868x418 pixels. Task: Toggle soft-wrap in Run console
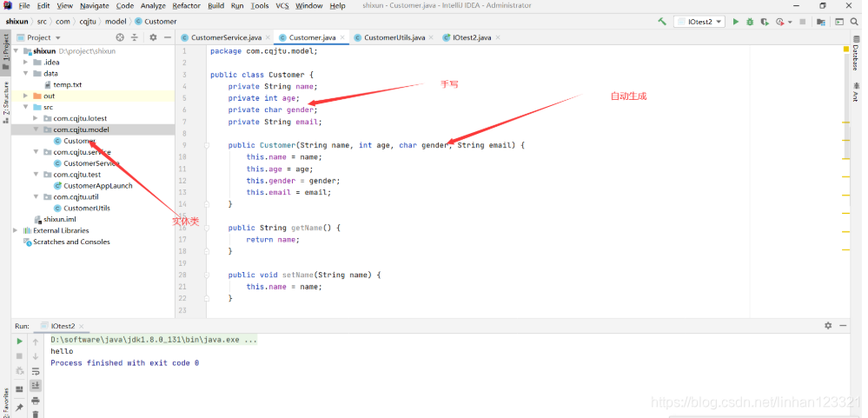click(x=36, y=371)
